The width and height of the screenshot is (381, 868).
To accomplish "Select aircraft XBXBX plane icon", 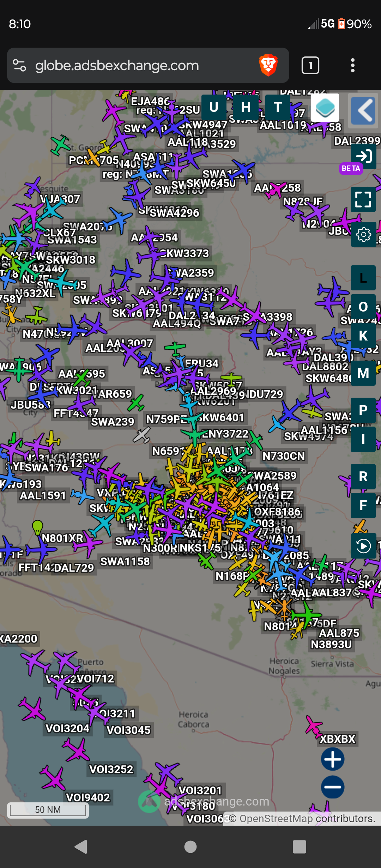I will 314,726.
